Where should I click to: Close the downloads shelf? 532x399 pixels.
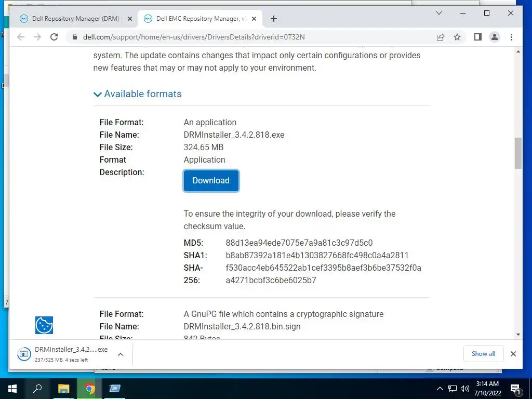click(x=513, y=354)
